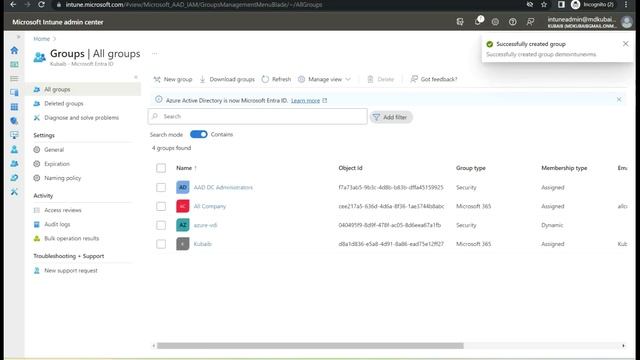Open settings gear in header
The height and width of the screenshot is (360, 640).
pyautogui.click(x=495, y=22)
